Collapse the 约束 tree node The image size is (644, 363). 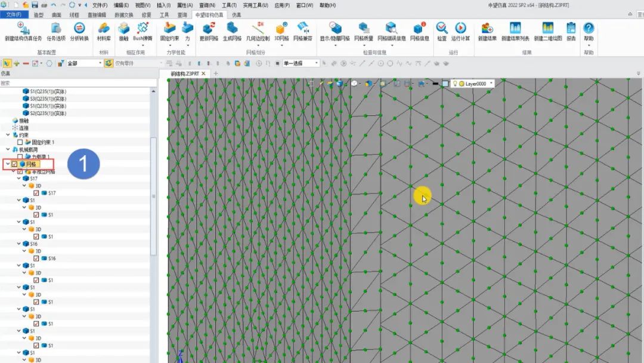(x=8, y=135)
